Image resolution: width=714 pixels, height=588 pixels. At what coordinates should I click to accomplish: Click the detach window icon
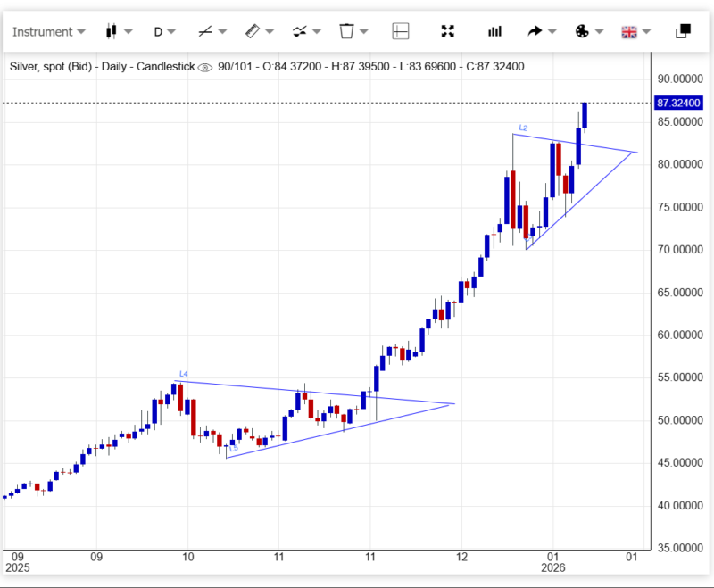pos(683,31)
